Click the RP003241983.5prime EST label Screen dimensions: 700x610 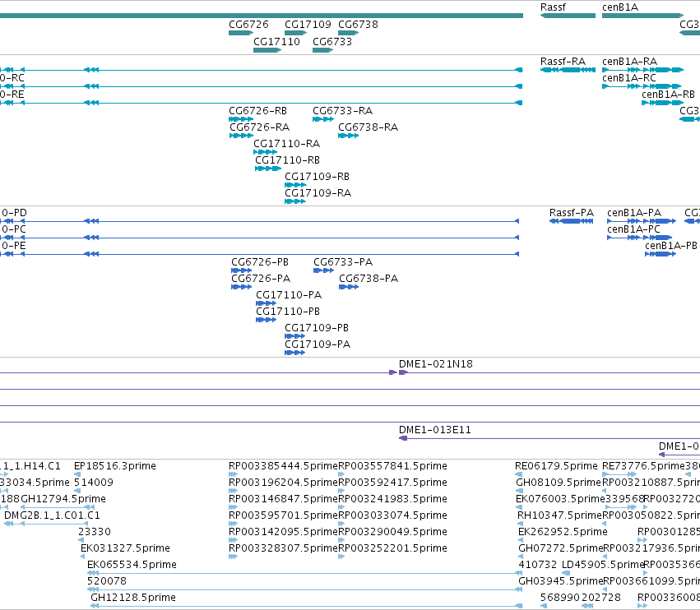tap(393, 499)
